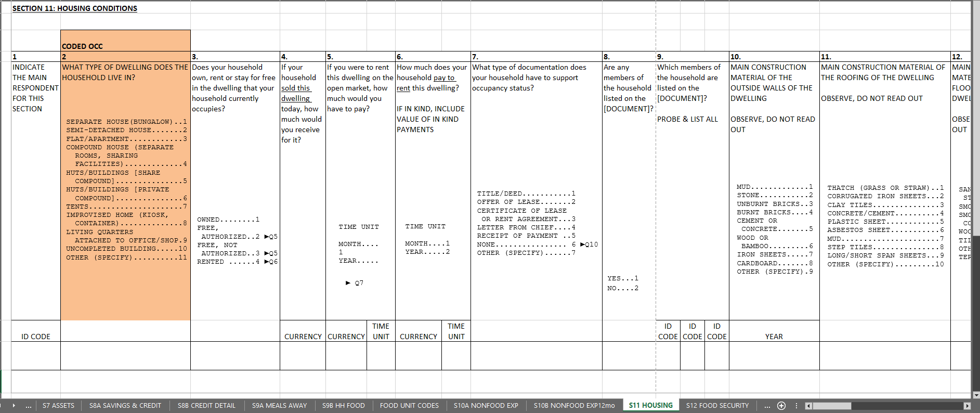Show more sheets via right ellipsis
This screenshot has height=413, width=980.
[x=767, y=406]
